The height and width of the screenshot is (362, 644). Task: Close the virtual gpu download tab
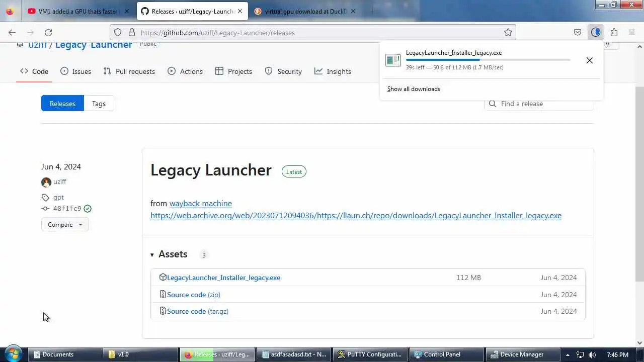pyautogui.click(x=353, y=11)
